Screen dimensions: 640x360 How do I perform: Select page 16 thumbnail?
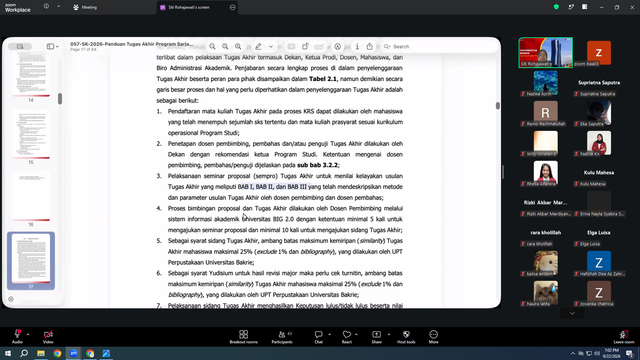click(31, 196)
